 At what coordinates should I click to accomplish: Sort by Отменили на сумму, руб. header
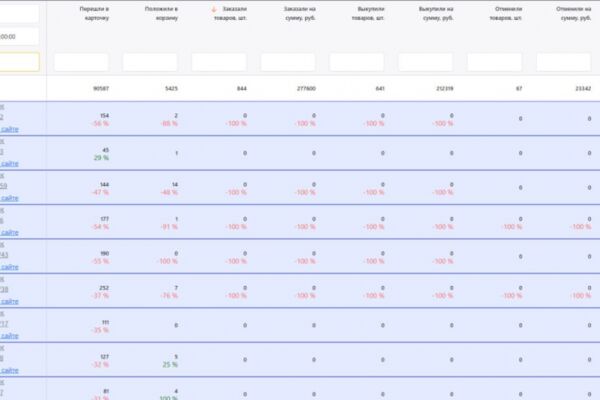click(574, 13)
